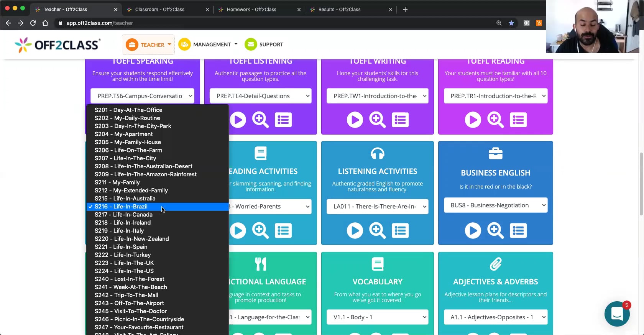Bookmark page with the star icon

(x=511, y=23)
